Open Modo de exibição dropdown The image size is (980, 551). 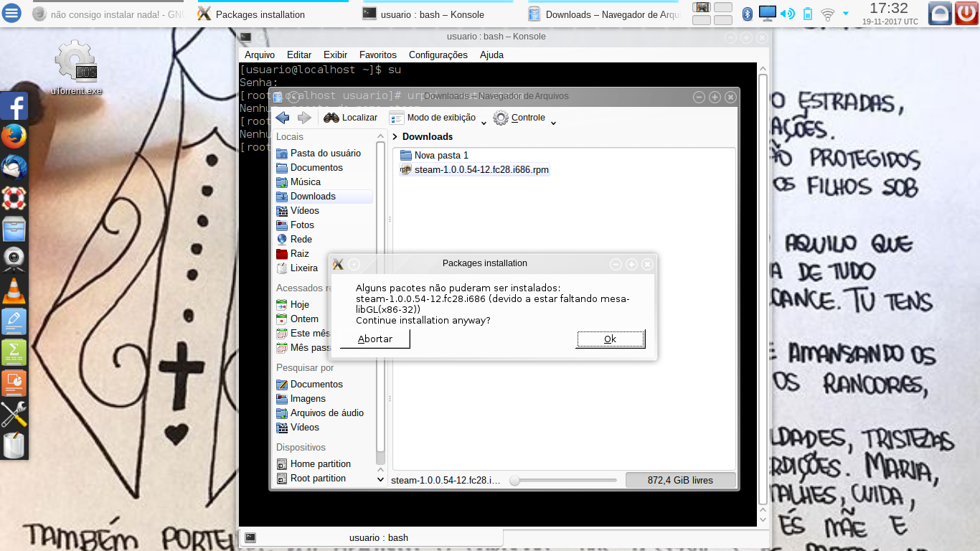(438, 118)
